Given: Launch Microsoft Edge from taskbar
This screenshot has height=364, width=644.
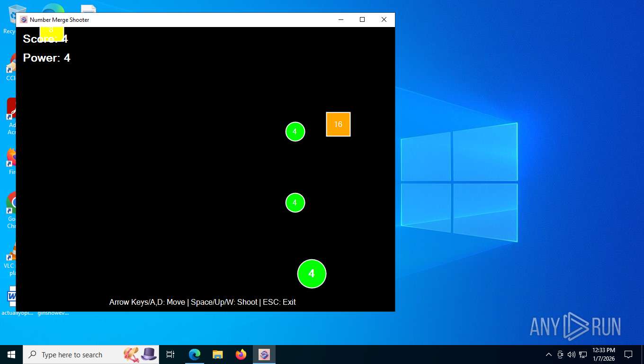Looking at the screenshot, I should pyautogui.click(x=194, y=355).
